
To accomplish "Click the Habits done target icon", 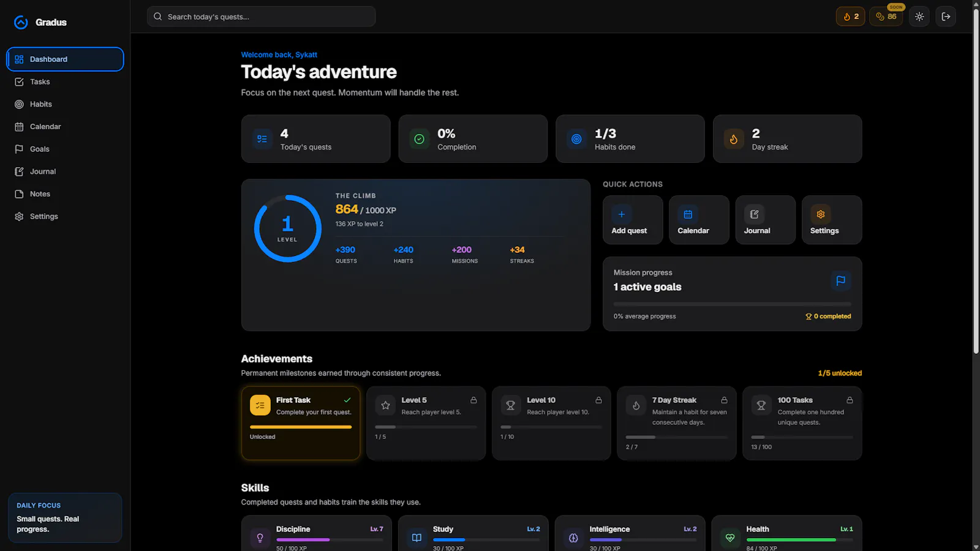I will [576, 139].
